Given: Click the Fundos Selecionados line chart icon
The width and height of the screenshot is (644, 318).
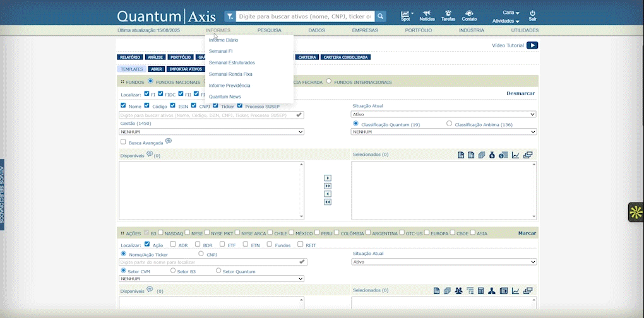Looking at the screenshot, I should [x=515, y=155].
